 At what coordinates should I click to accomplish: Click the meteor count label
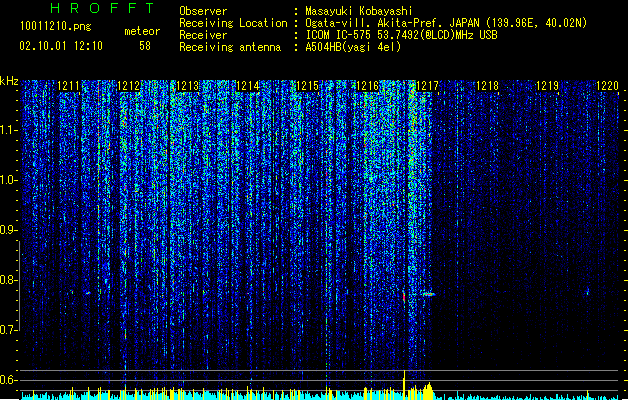click(x=142, y=31)
